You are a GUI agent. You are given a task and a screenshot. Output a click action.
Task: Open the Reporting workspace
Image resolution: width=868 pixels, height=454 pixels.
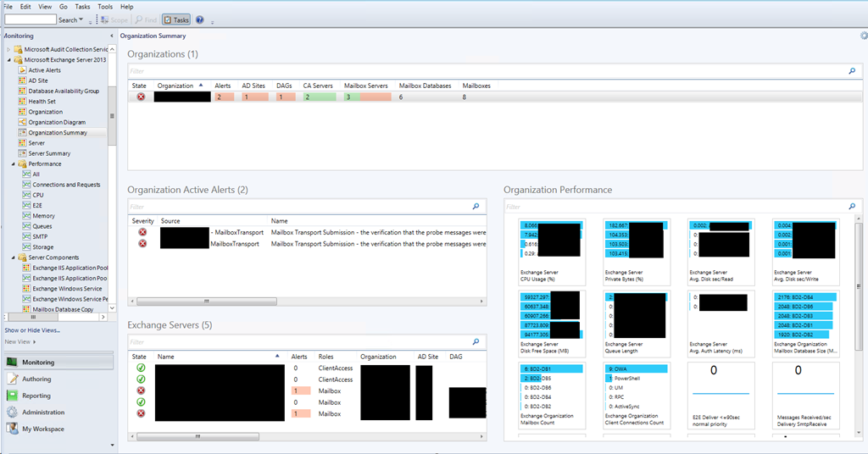(x=36, y=396)
